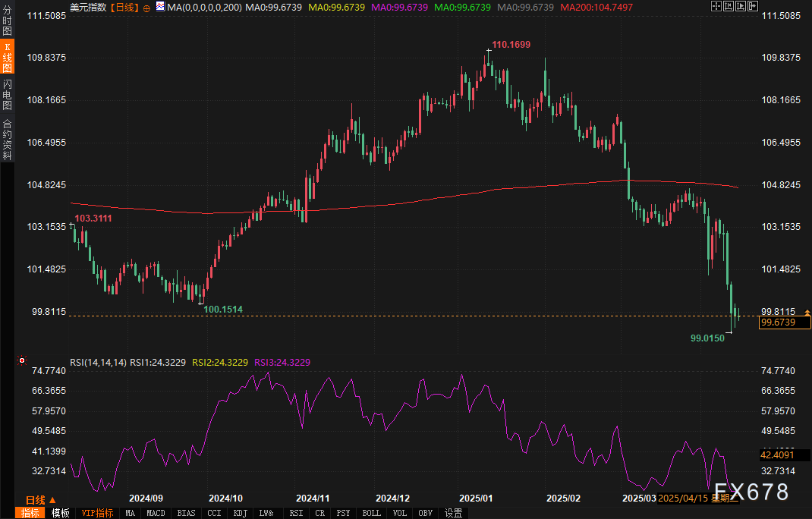This screenshot has width=812, height=519.
Task: Click the first layout icon at top right
Action: point(716,6)
